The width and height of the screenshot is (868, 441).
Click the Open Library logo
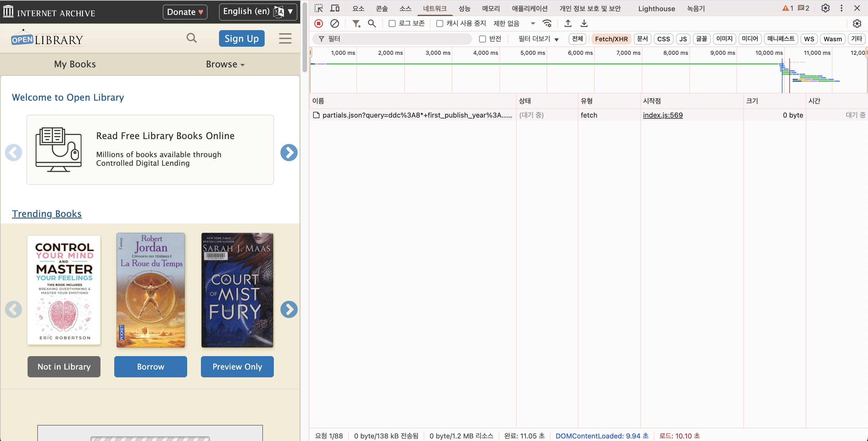pos(47,38)
